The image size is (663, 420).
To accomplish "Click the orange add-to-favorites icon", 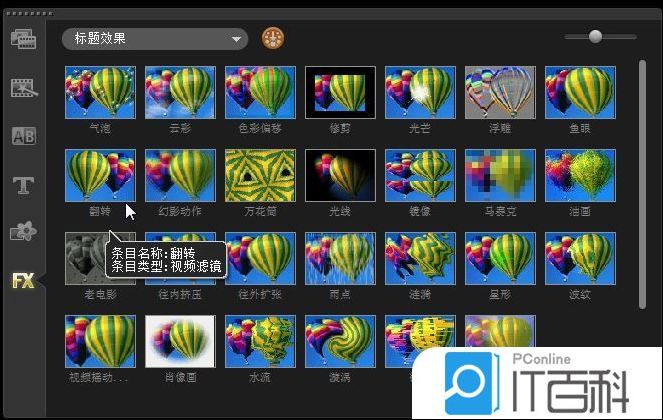I will tap(273, 38).
